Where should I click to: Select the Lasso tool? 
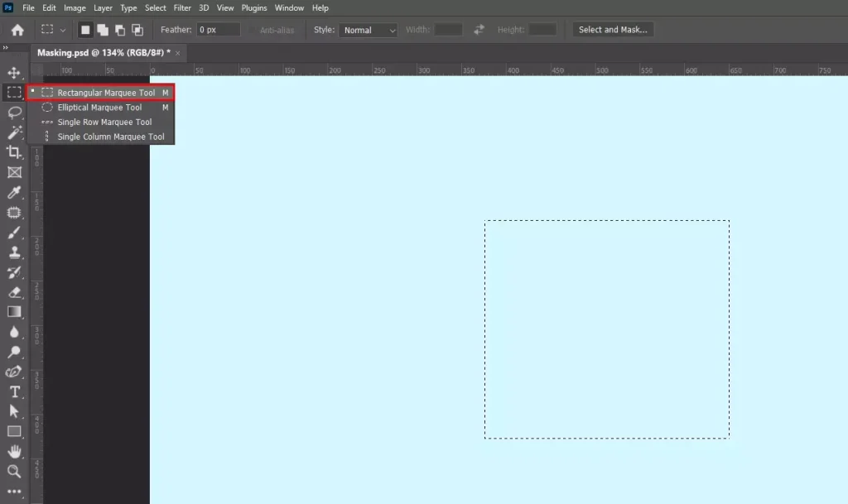coord(14,113)
